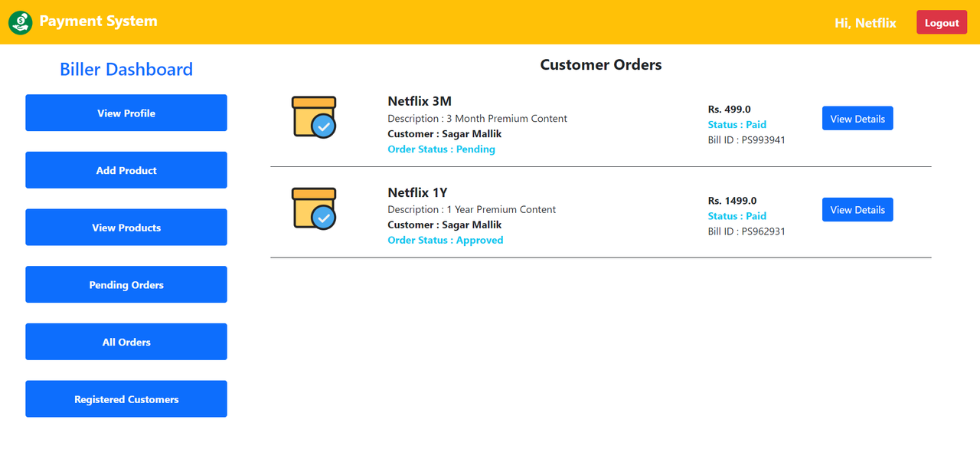Viewport: 980px width, 459px height.
Task: Click the Hi, Netflix greeting
Action: [x=865, y=23]
